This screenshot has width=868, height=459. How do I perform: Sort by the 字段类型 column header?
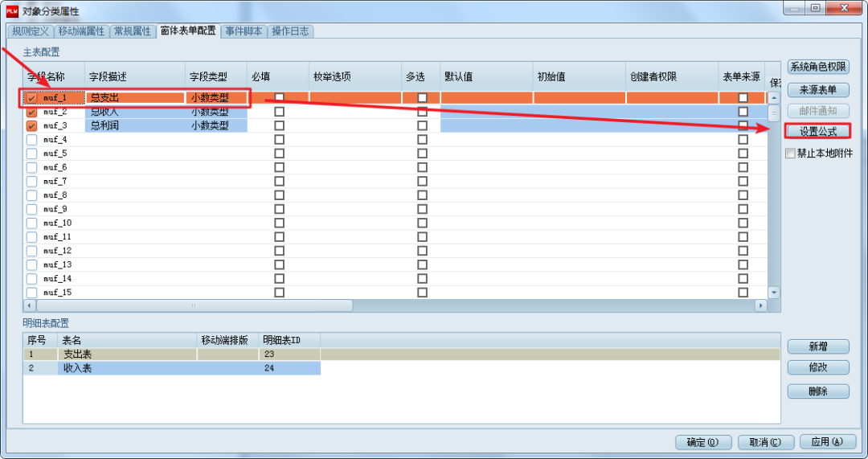[x=209, y=77]
